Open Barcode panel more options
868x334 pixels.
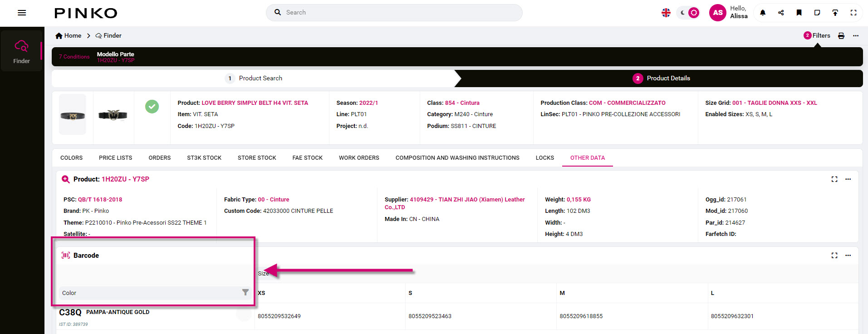[x=848, y=255]
